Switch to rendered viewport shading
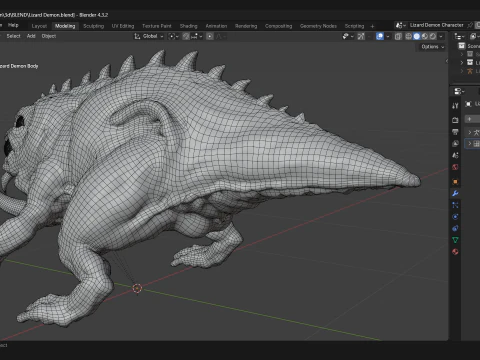This screenshot has height=360, width=480. point(433,36)
